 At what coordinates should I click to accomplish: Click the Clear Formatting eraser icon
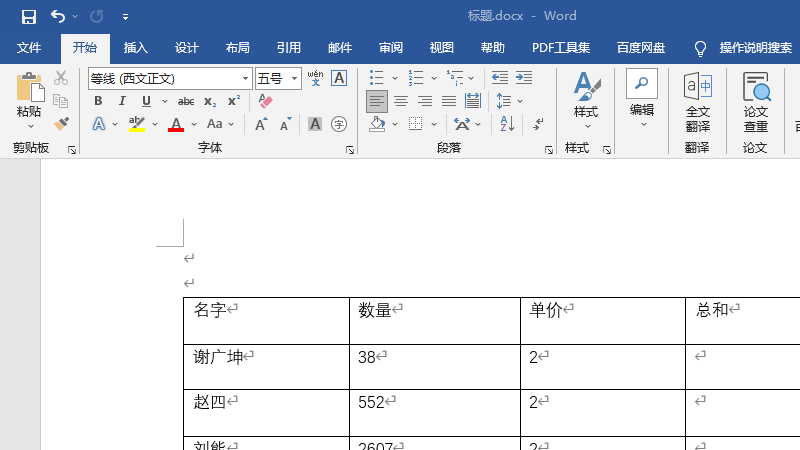(x=265, y=101)
